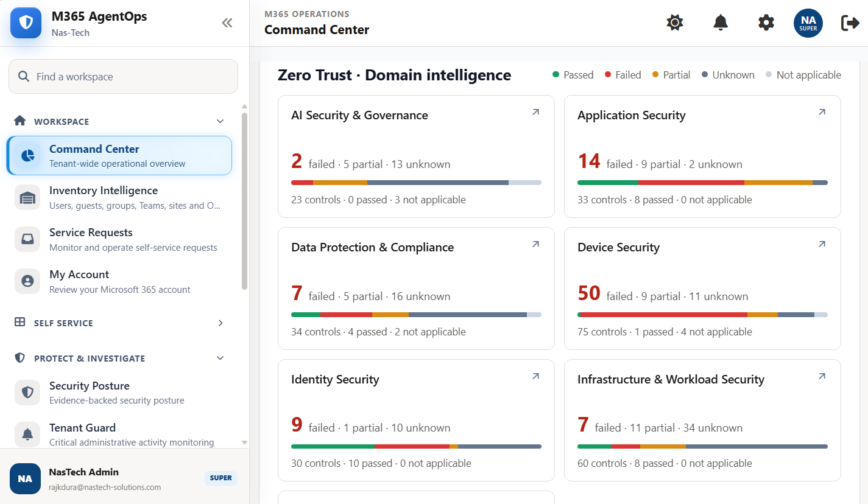Collapse the Protect & Investigate section
The height and width of the screenshot is (504, 868).
221,358
